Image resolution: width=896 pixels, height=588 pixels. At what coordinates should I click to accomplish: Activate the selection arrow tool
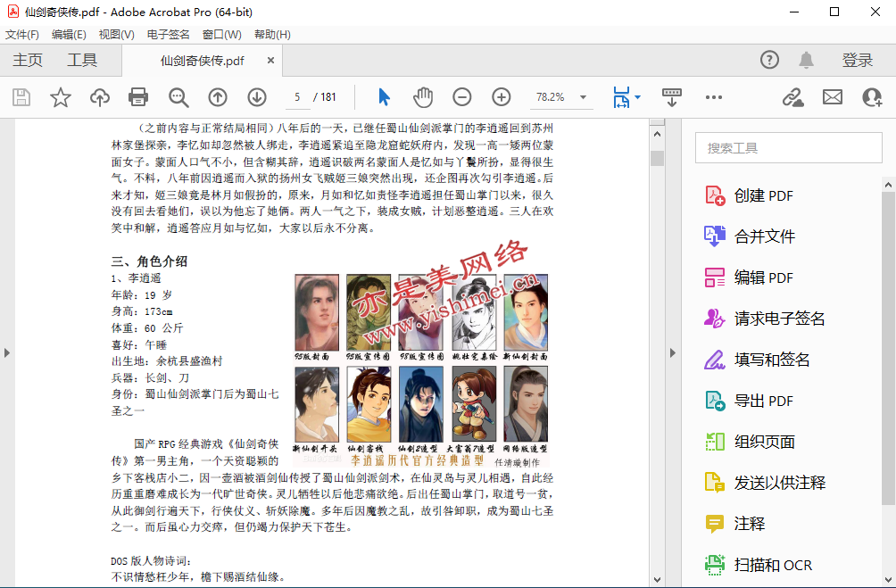point(384,97)
